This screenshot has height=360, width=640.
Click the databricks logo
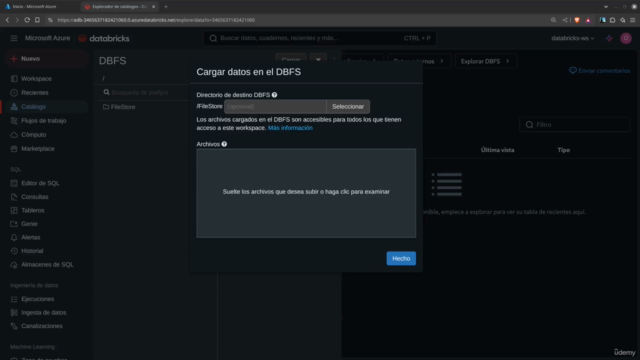[104, 38]
